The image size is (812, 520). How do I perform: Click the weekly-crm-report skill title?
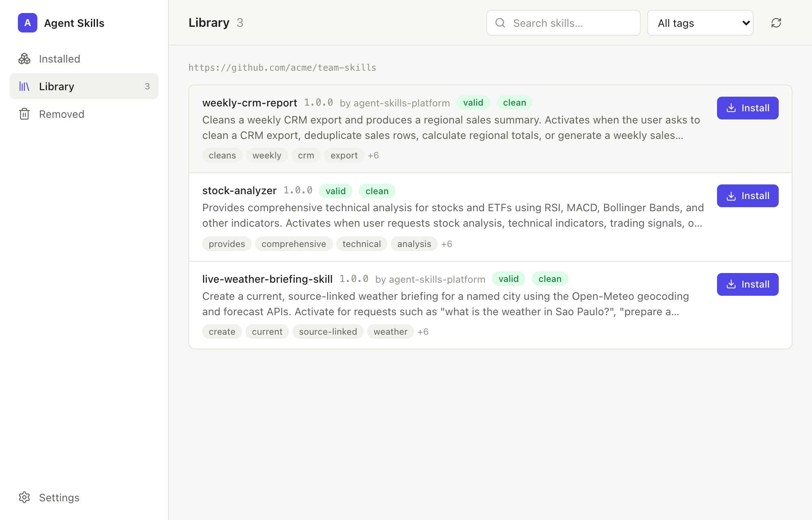click(250, 103)
